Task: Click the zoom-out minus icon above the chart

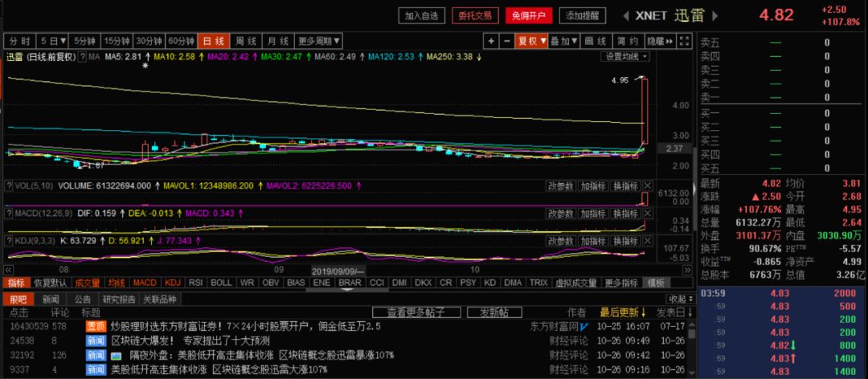Action: pos(507,41)
